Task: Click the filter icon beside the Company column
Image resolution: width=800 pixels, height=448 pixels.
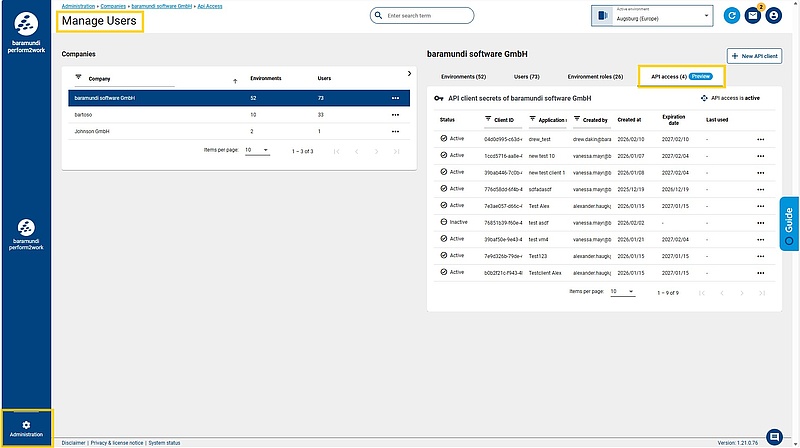Action: click(x=79, y=77)
